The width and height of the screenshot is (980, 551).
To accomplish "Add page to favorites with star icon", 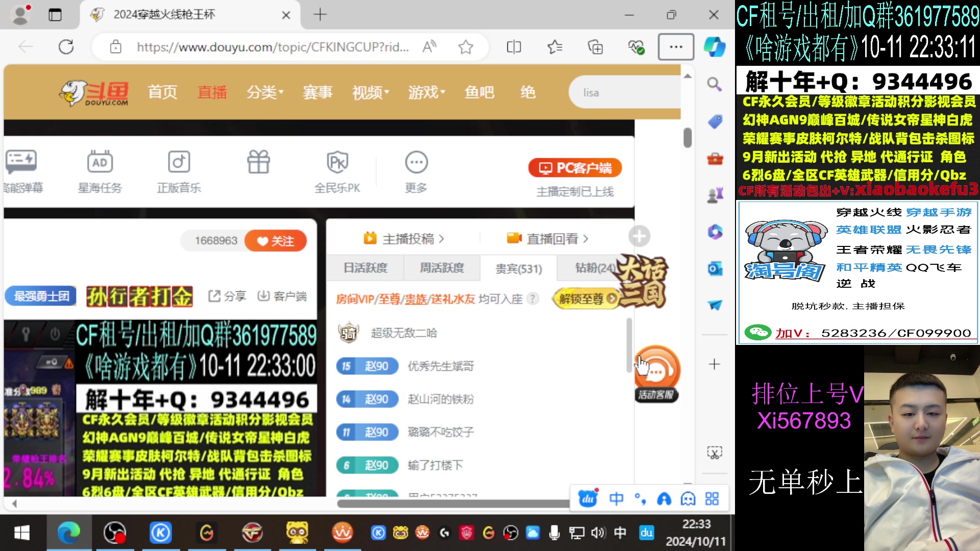I will click(465, 47).
